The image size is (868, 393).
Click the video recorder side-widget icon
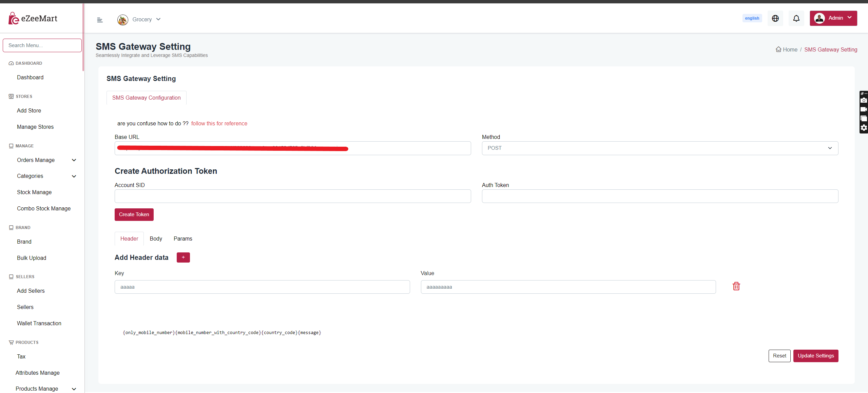click(864, 109)
